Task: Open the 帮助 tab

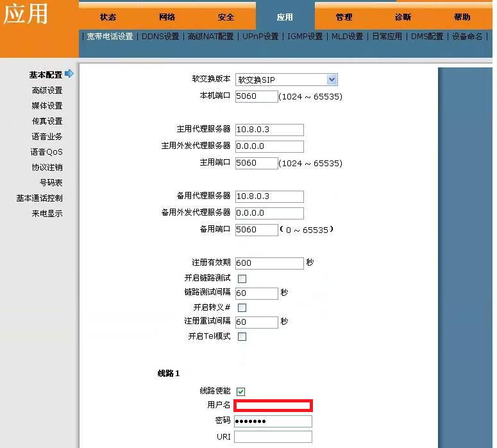Action: point(462,17)
